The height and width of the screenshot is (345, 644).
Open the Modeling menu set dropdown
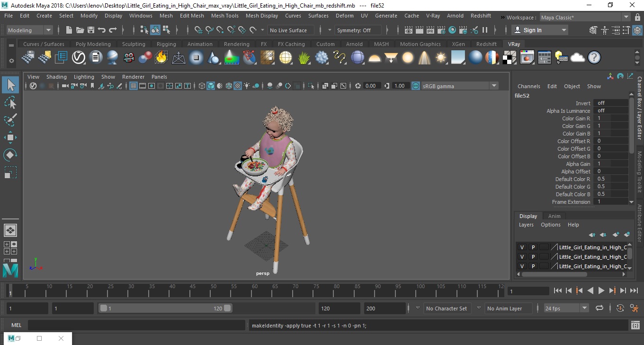[x=29, y=30]
